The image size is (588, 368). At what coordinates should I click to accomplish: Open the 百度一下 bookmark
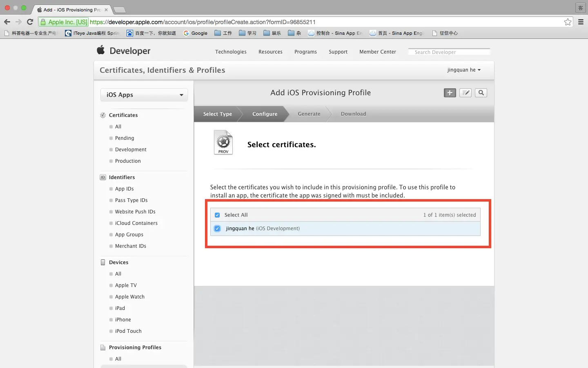(x=151, y=33)
